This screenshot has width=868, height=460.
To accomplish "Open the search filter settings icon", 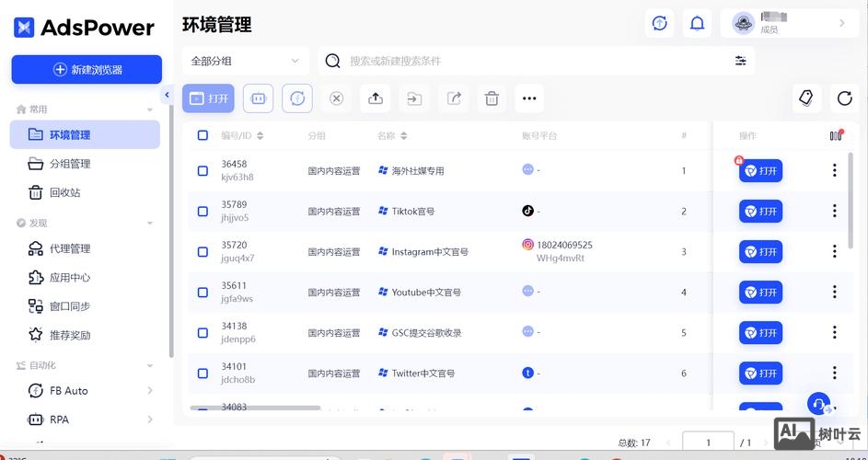I will (741, 61).
